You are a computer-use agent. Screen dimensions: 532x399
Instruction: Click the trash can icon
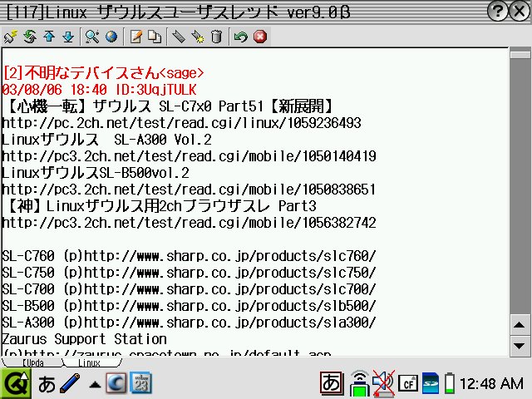tap(216, 37)
